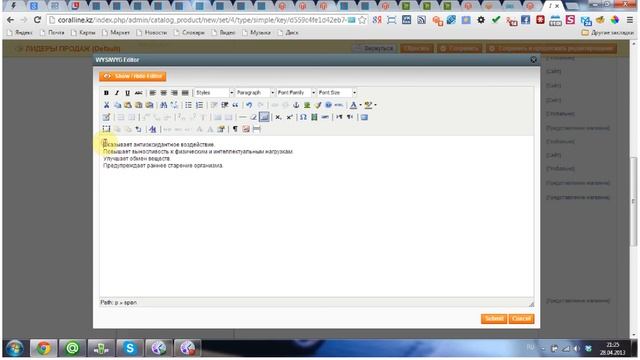Open text color dropdown arrow
Viewport: 640px width, 360px height.
tap(360, 105)
